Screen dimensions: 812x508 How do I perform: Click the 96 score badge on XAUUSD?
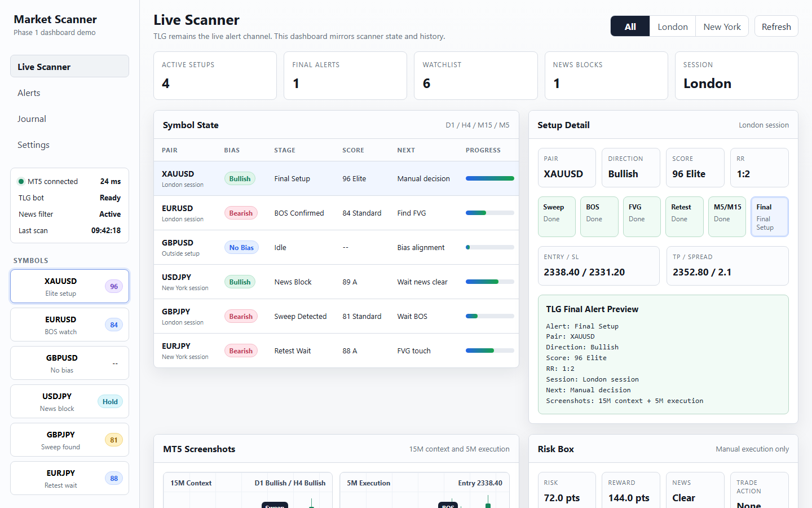coord(114,286)
